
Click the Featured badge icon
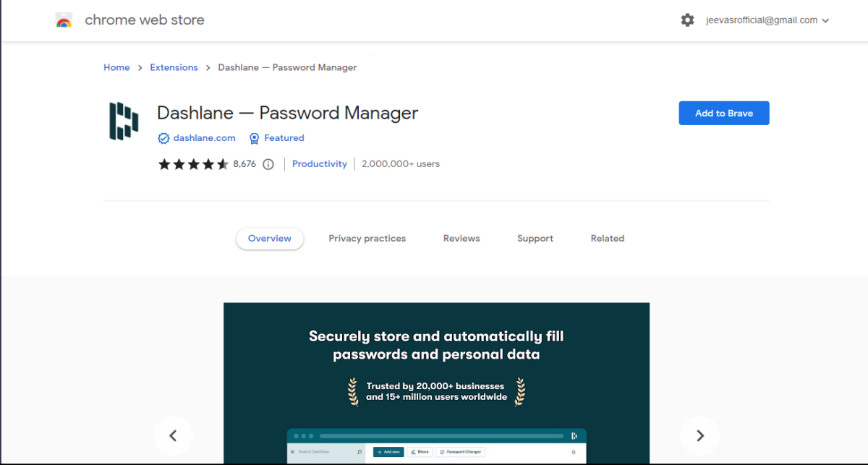pos(254,138)
